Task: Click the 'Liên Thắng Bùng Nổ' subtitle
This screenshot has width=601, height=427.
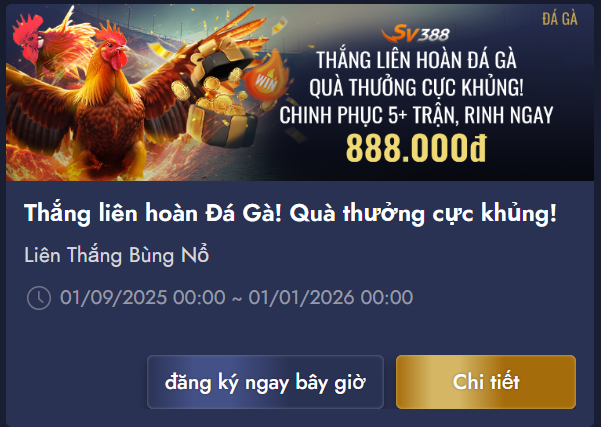Action: pyautogui.click(x=117, y=255)
